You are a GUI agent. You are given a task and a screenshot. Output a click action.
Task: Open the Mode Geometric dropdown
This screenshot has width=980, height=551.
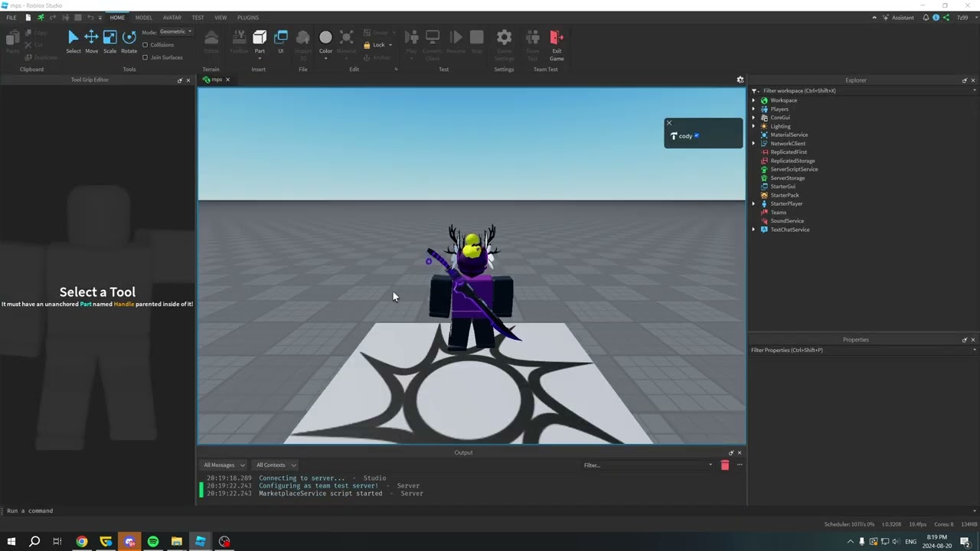pos(175,32)
